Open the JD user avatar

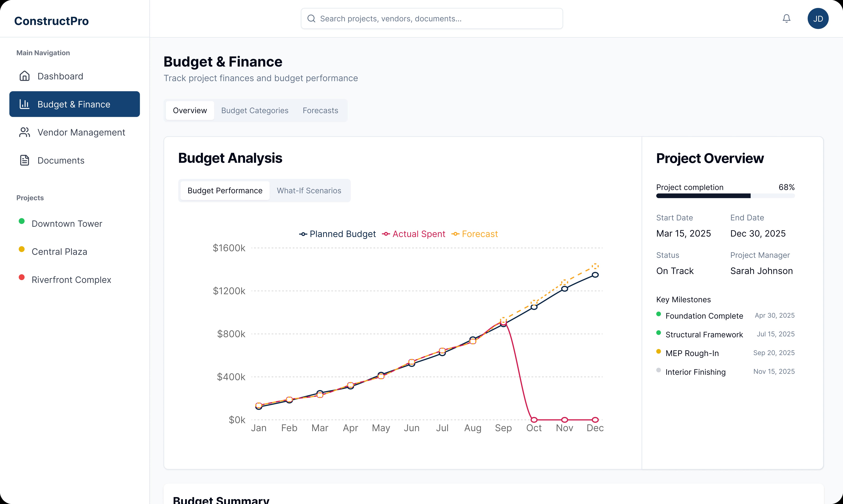click(818, 19)
